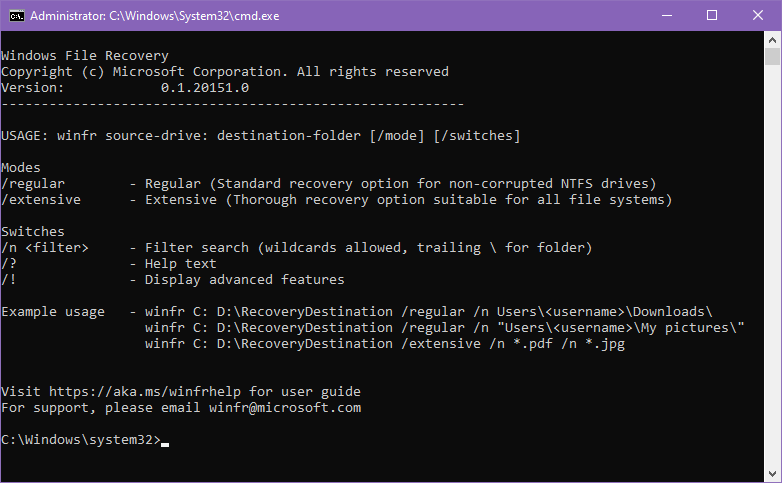Click the /n <filter> switch text

(45, 248)
